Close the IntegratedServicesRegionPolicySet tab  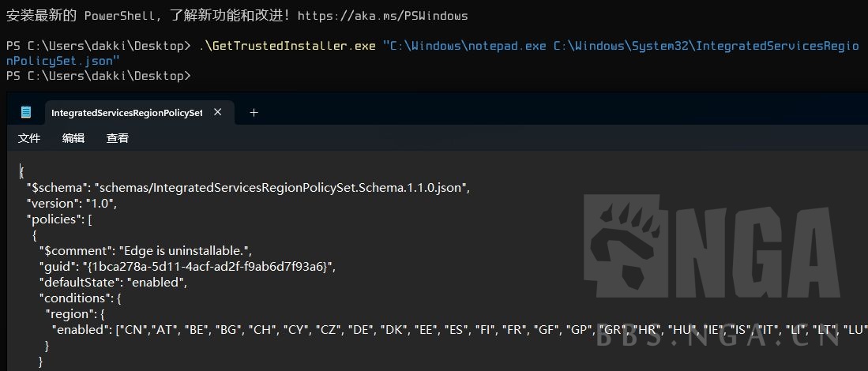tap(217, 112)
